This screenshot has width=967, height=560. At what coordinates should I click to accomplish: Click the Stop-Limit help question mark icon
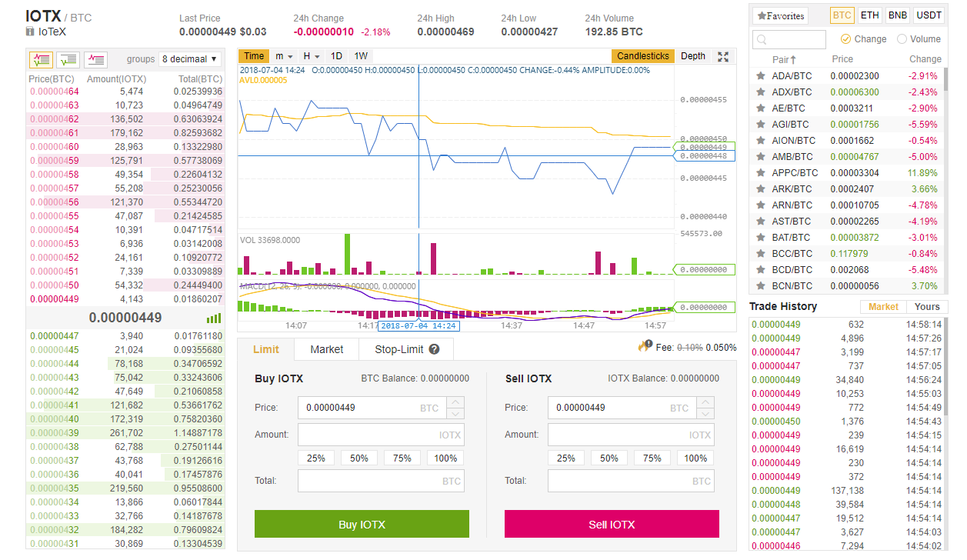point(434,349)
